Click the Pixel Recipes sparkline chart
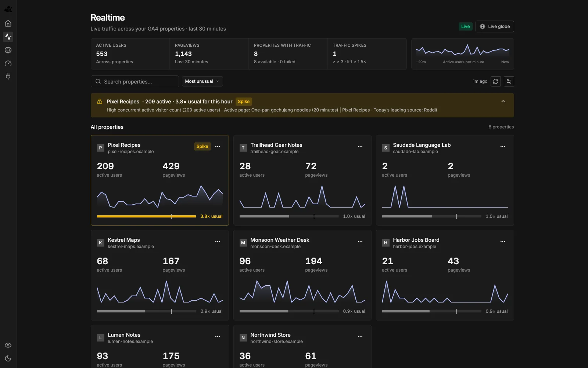This screenshot has height=368, width=588. coord(160,197)
